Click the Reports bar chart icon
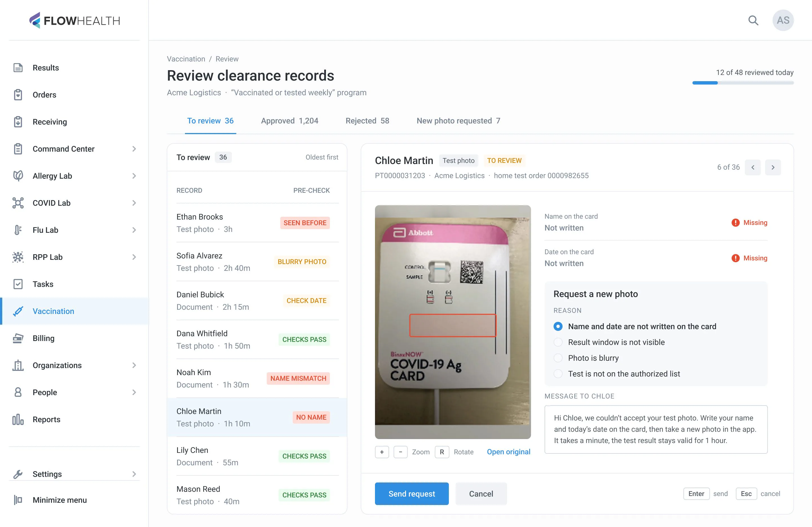 point(18,419)
